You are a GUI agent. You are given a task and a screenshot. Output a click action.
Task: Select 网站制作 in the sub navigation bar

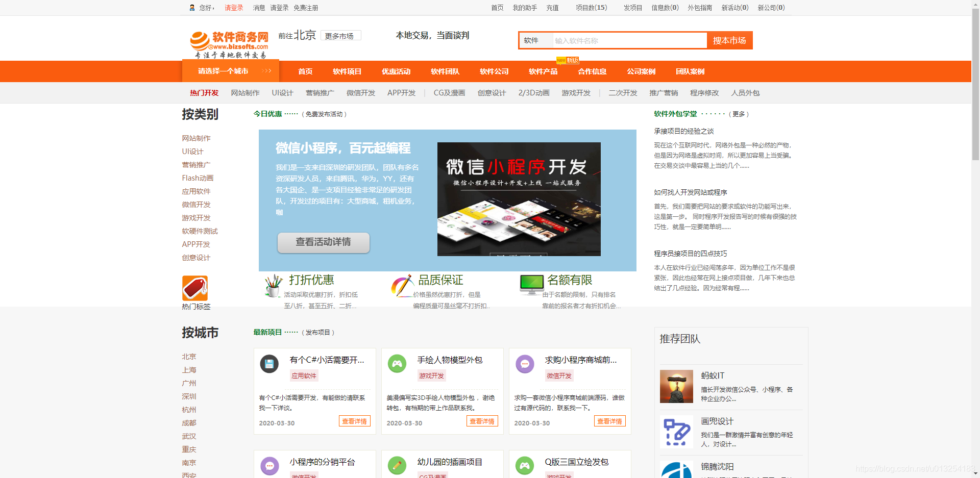coord(245,93)
